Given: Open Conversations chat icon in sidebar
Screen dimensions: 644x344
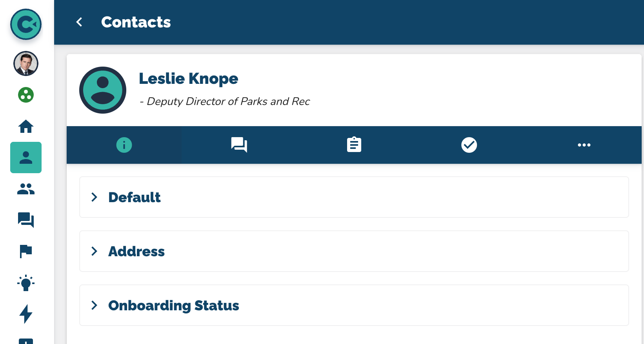Looking at the screenshot, I should [x=26, y=220].
